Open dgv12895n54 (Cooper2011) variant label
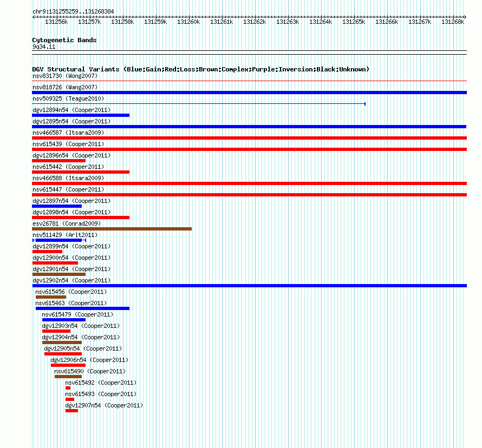Screen dimensions: 482x448 [71, 121]
